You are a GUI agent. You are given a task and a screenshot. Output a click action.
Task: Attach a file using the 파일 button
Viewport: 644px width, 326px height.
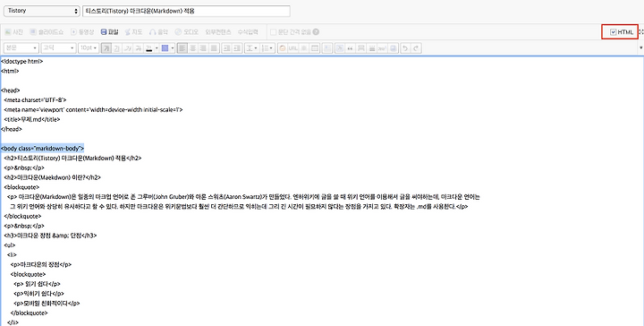pyautogui.click(x=109, y=32)
